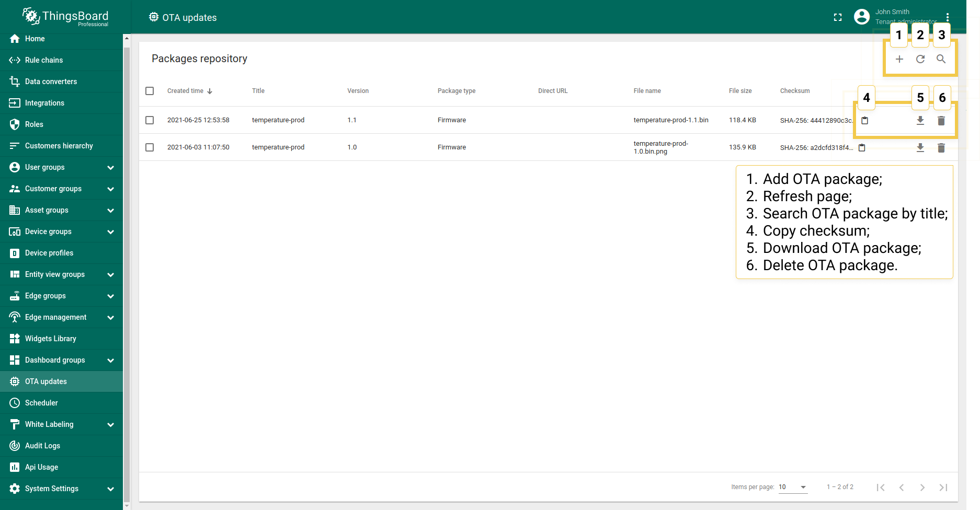Open Integrations page
This screenshot has width=980, height=510.
(x=61, y=103)
